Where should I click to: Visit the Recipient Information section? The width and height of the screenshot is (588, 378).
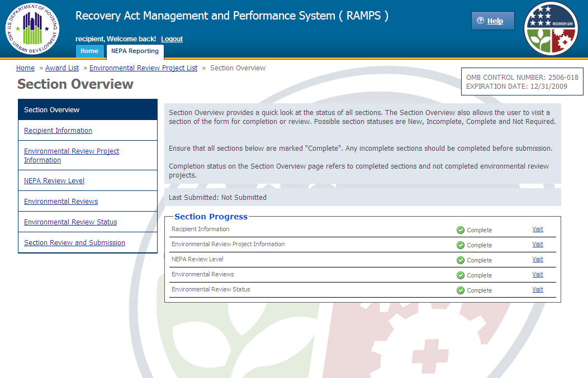pyautogui.click(x=537, y=229)
